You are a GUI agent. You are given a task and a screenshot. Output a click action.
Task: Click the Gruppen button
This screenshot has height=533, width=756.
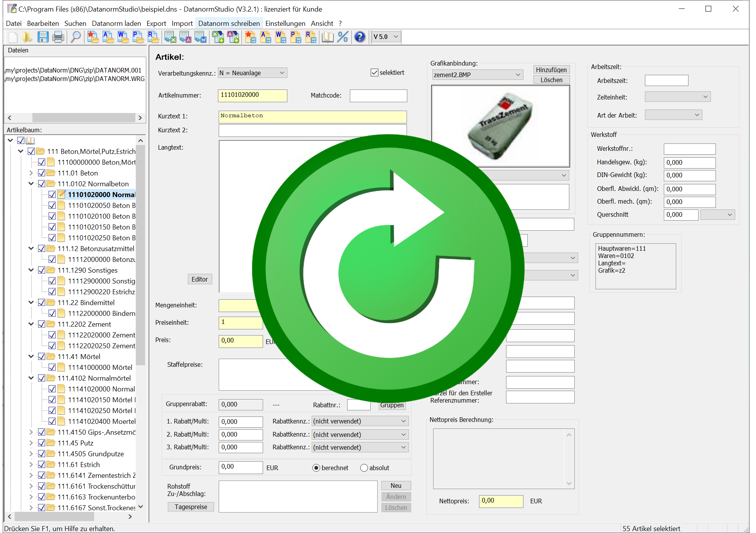[392, 405]
